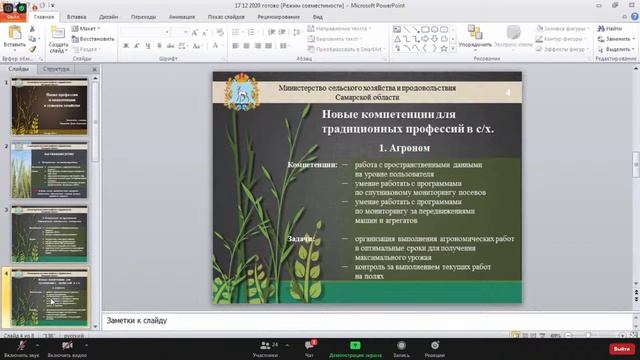The width and height of the screenshot is (640, 360).
Task: Select slide 2 thumbnail
Action: (x=49, y=170)
